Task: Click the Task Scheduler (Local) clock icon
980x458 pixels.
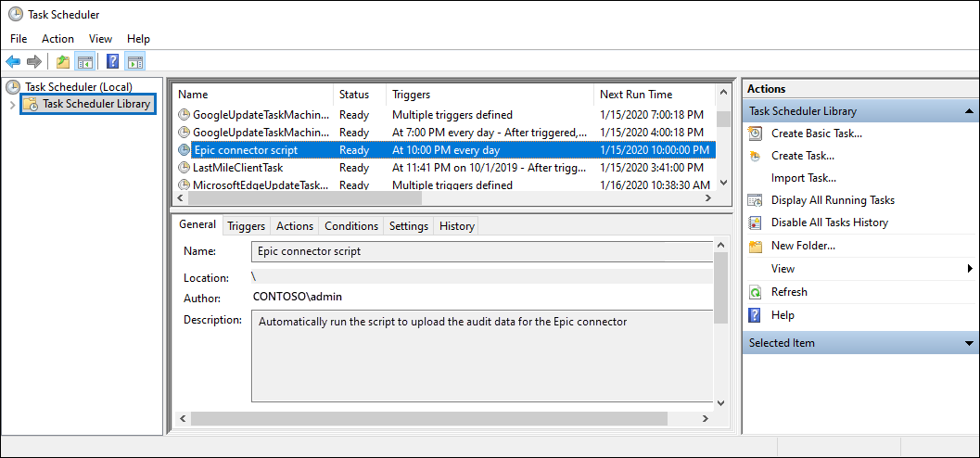Action: tap(13, 87)
